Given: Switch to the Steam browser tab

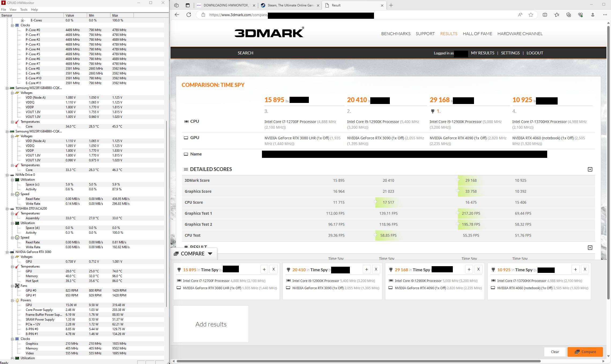Looking at the screenshot, I should point(288,5).
